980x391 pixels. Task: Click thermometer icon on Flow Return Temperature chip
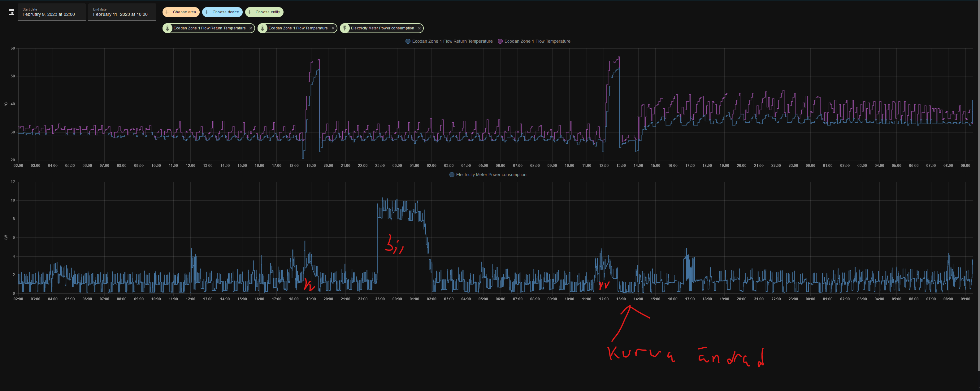[167, 28]
